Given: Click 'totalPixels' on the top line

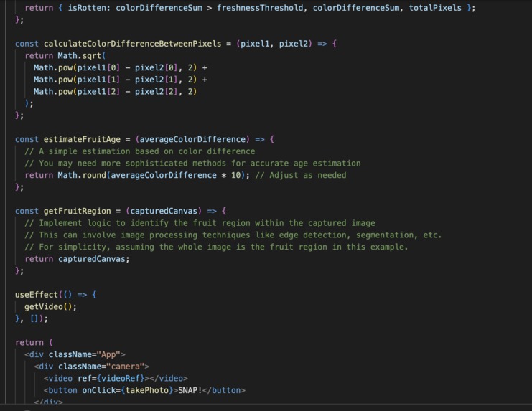Looking at the screenshot, I should point(435,8).
